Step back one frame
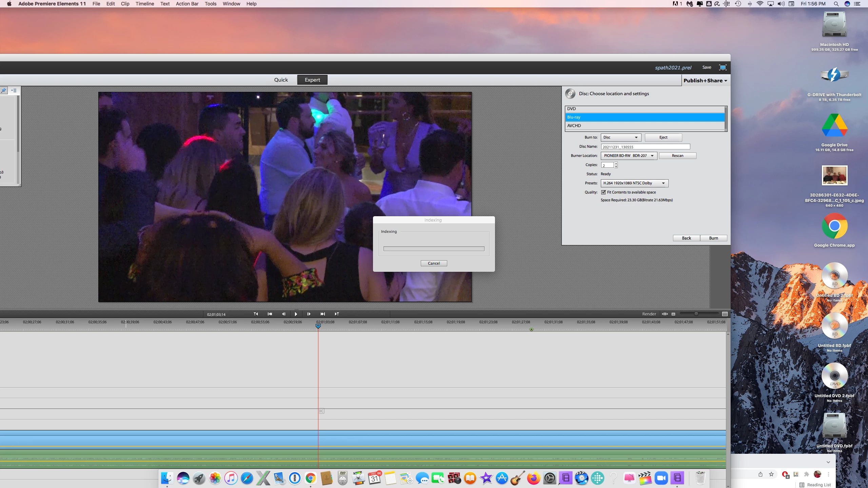 pos(283,314)
